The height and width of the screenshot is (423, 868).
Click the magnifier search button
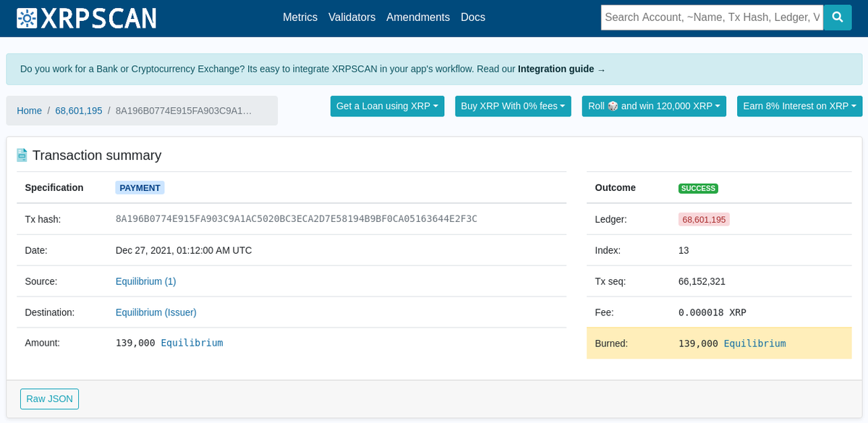[x=838, y=17]
